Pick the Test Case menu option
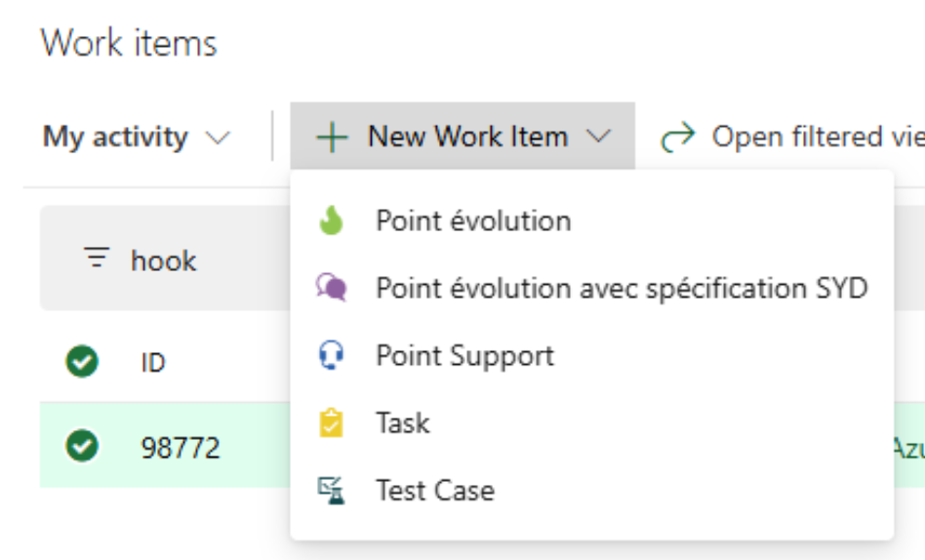Viewport: 925px width, 560px height. pos(435,491)
